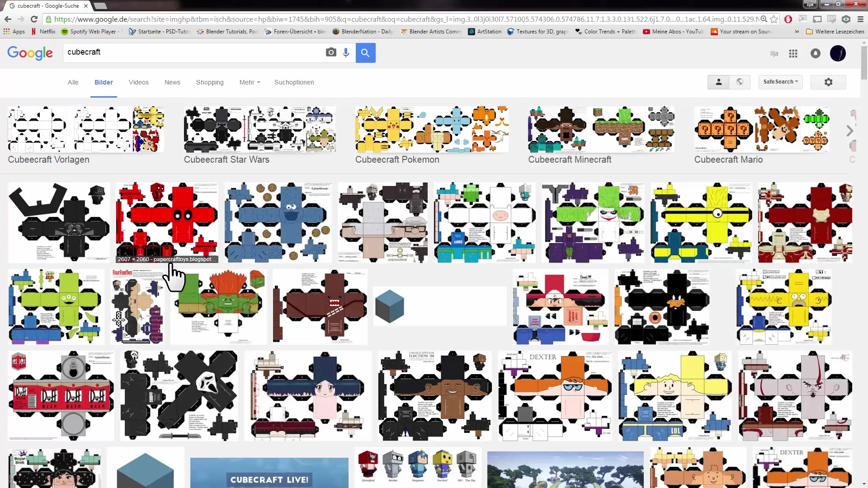Click the Ilja Chrome profile button

(810, 4)
